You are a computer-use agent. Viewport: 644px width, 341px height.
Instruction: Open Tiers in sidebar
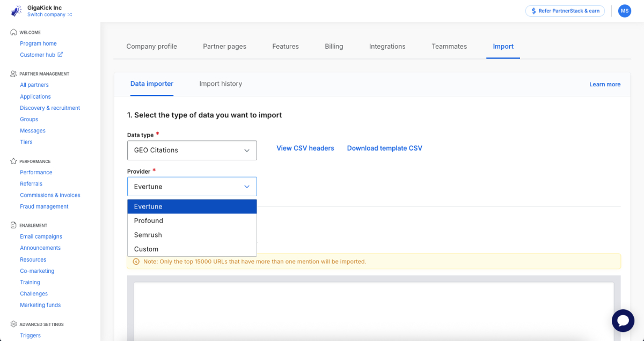tap(26, 142)
